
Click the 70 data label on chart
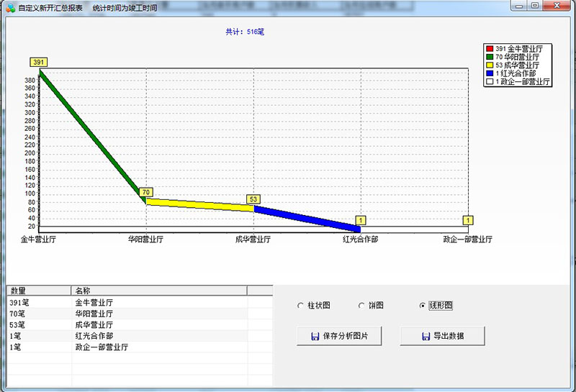point(146,192)
